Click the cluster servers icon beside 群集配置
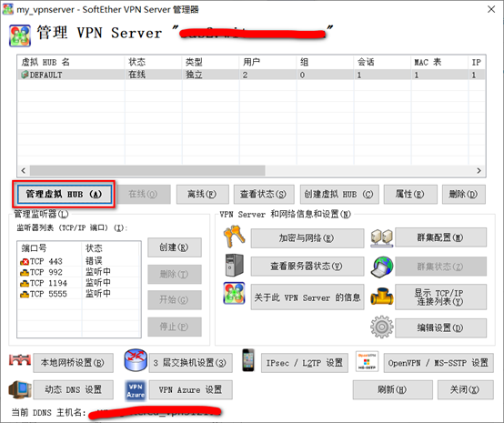Screen dimensions: 504x423 pos(381,237)
